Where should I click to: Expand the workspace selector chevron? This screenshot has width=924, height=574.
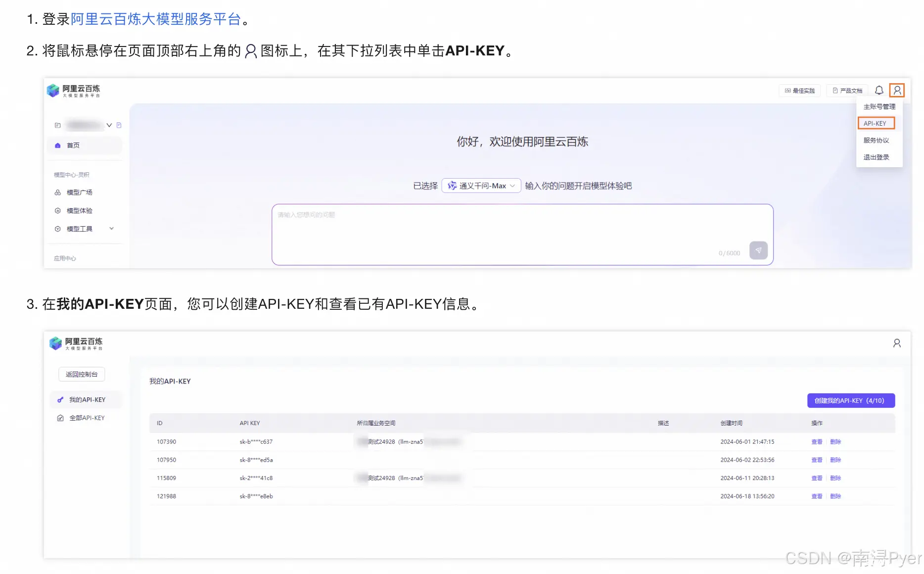109,125
